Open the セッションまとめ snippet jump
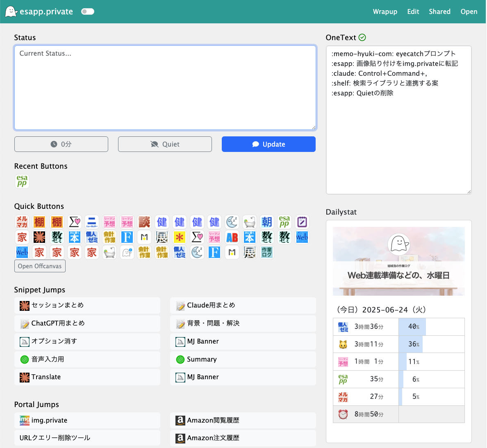487x448 pixels. tap(87, 305)
